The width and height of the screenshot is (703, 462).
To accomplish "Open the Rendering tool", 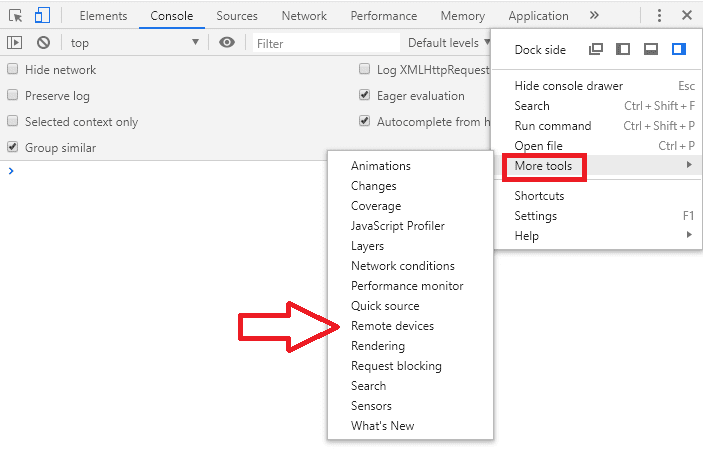I will [x=410, y=345].
